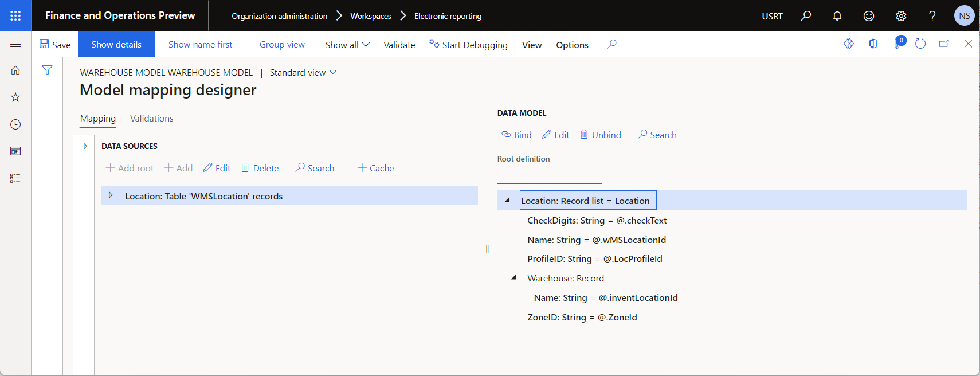Toggle the Show details button
Image resolution: width=980 pixels, height=376 pixels.
click(116, 44)
